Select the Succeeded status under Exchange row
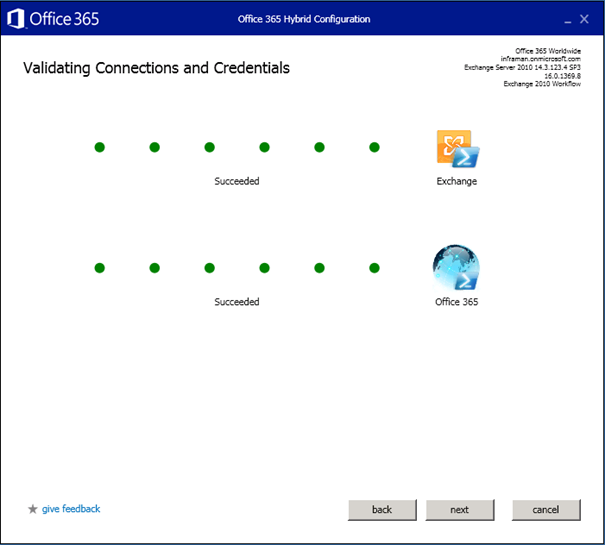Viewport: 605px width, 545px height. pos(237,182)
